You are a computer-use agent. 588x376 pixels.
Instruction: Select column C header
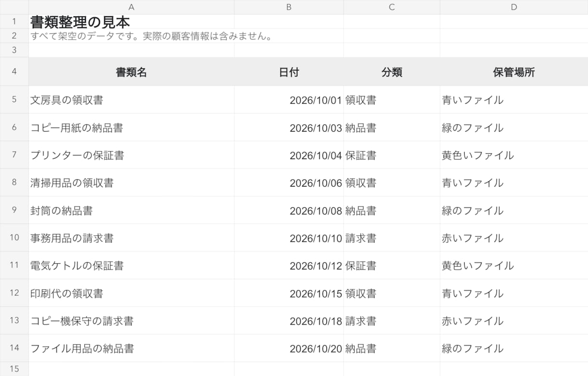coord(391,7)
